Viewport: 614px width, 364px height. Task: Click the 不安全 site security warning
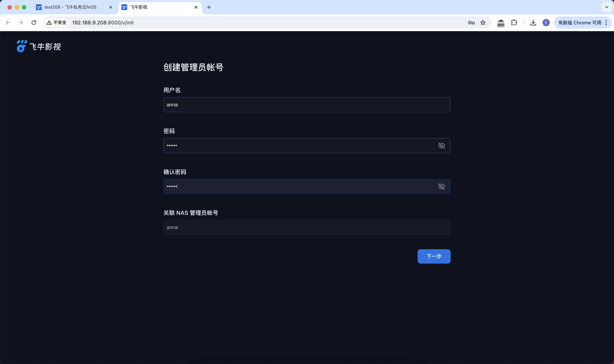tap(57, 23)
